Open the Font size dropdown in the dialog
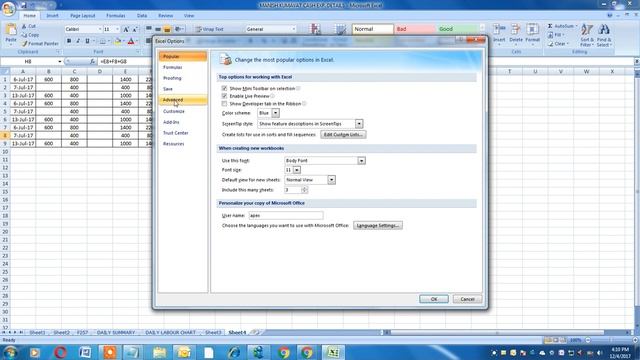 coord(297,170)
